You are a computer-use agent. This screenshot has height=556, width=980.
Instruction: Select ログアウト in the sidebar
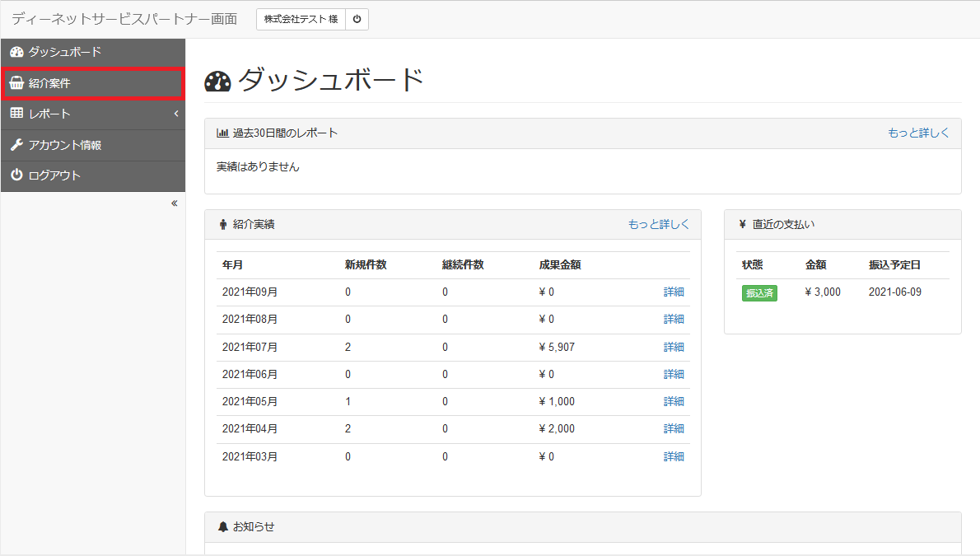coord(93,175)
